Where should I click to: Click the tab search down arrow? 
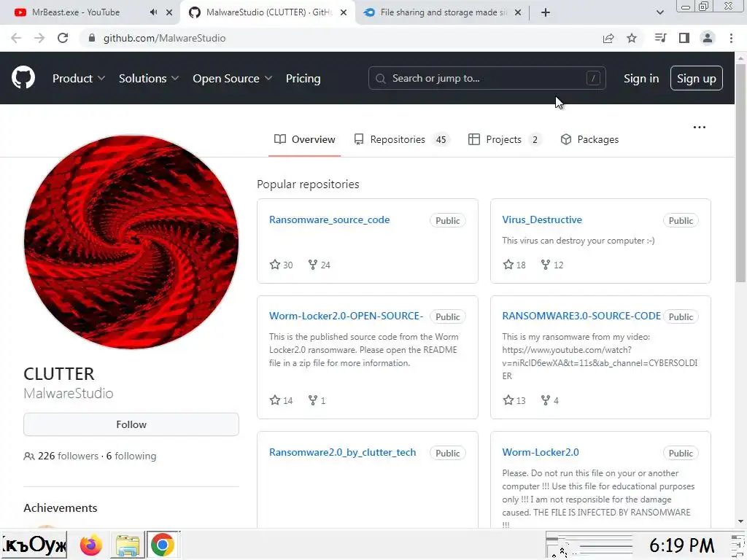[x=659, y=12]
